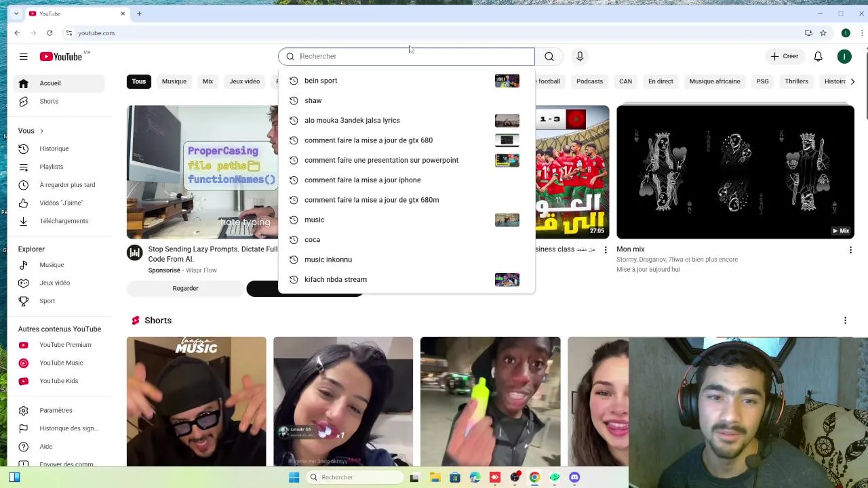The image size is (868, 488).
Task: Select 'kifach nbda stream' suggestion
Action: 406,279
